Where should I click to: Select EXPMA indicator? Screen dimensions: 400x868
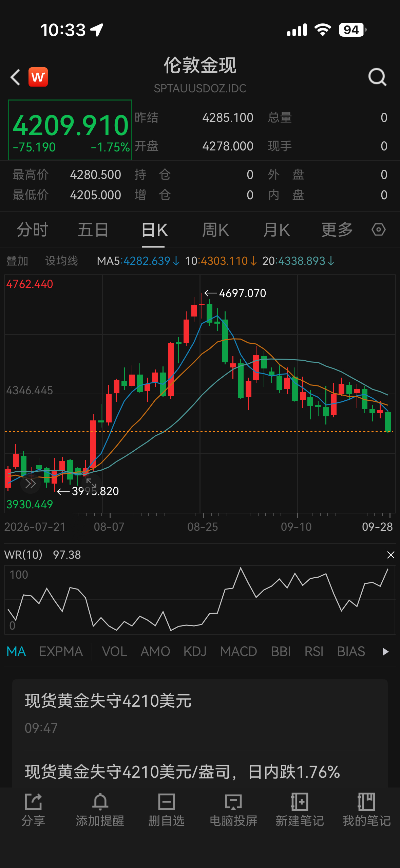tap(61, 651)
